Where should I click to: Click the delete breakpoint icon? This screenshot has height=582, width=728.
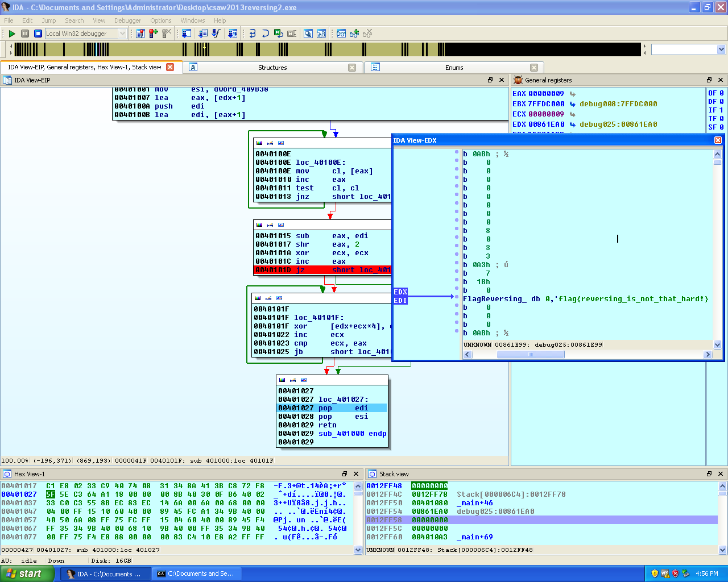click(x=167, y=34)
